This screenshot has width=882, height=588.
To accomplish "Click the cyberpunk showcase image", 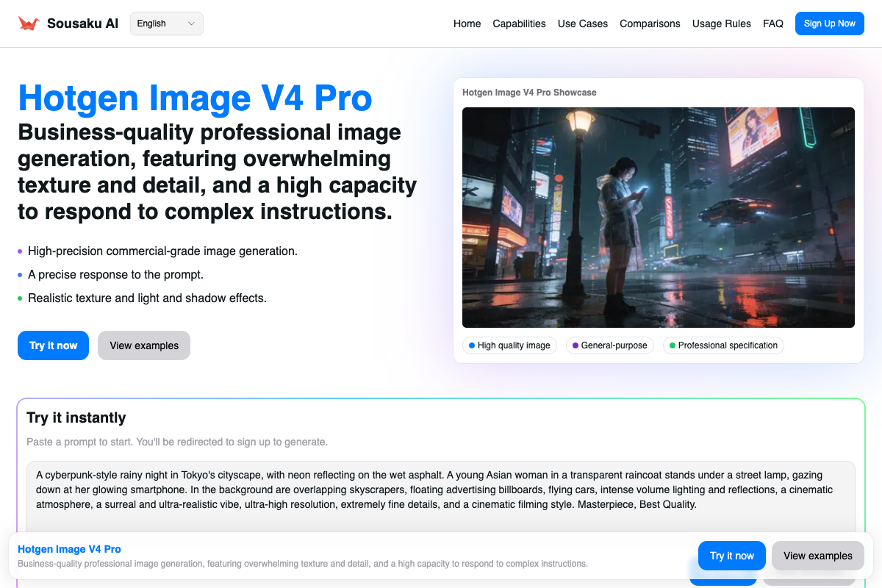I will [x=658, y=217].
